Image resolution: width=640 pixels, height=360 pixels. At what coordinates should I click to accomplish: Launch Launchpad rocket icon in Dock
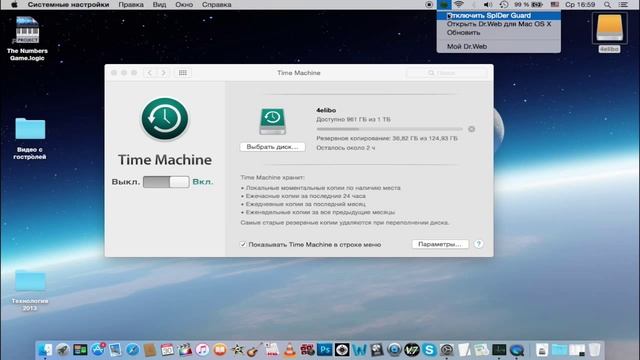(x=63, y=350)
